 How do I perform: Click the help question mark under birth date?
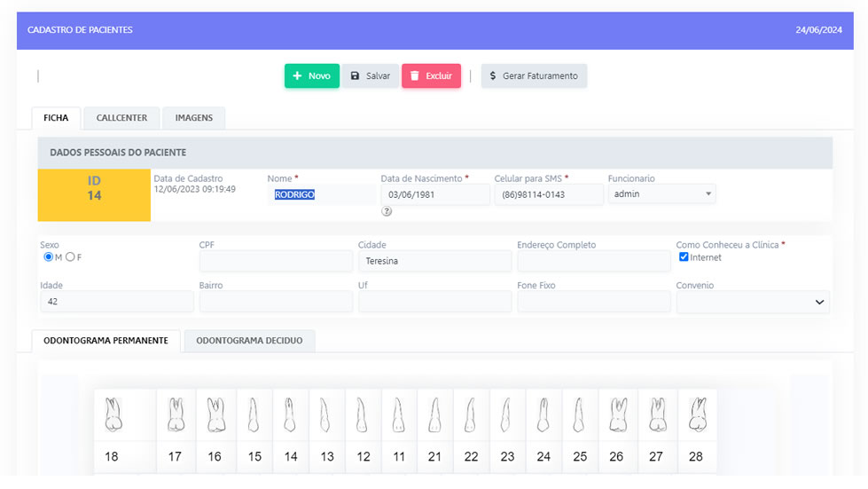point(387,211)
